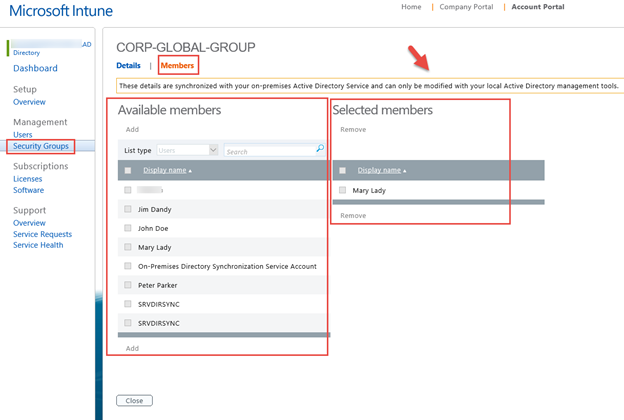Click the Microsoft Intune logo

(61, 11)
